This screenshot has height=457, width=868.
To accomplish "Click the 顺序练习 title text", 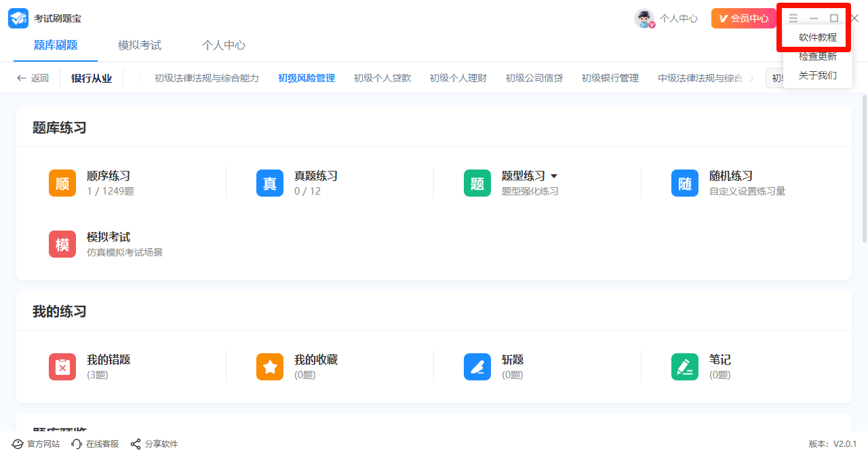I will [x=108, y=176].
